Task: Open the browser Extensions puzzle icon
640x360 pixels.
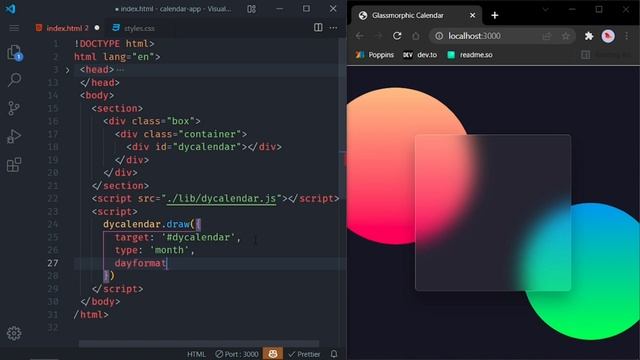Action: (x=589, y=36)
